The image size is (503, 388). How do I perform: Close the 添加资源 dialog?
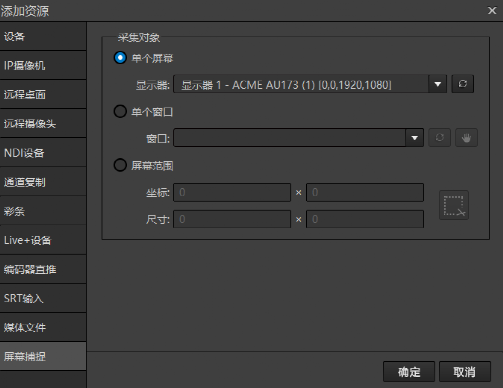(x=492, y=11)
